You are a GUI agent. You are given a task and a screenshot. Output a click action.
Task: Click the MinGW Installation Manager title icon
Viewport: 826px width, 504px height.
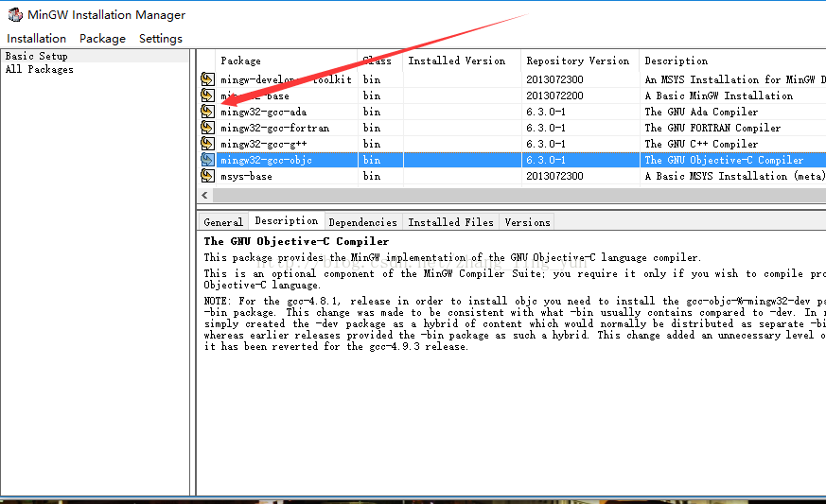point(15,15)
